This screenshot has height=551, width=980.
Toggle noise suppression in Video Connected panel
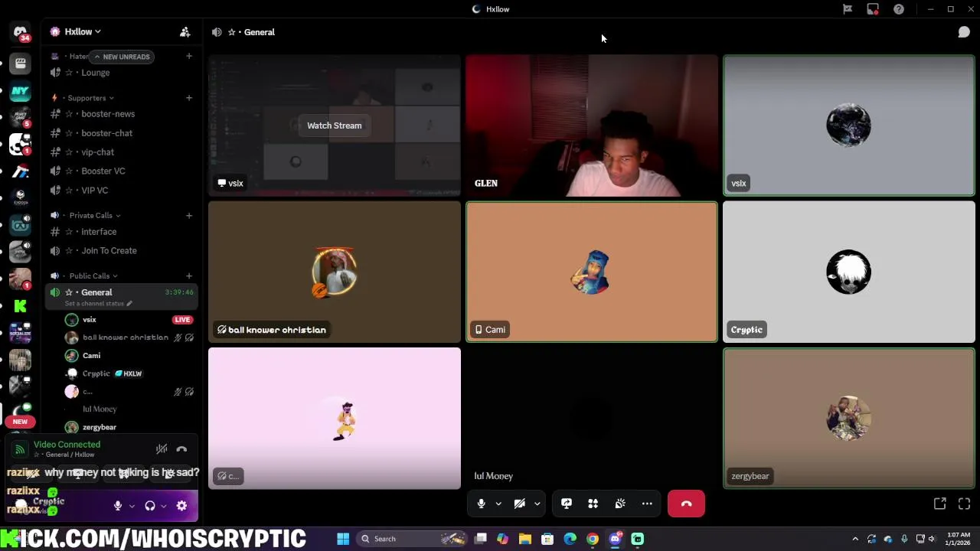pyautogui.click(x=162, y=449)
